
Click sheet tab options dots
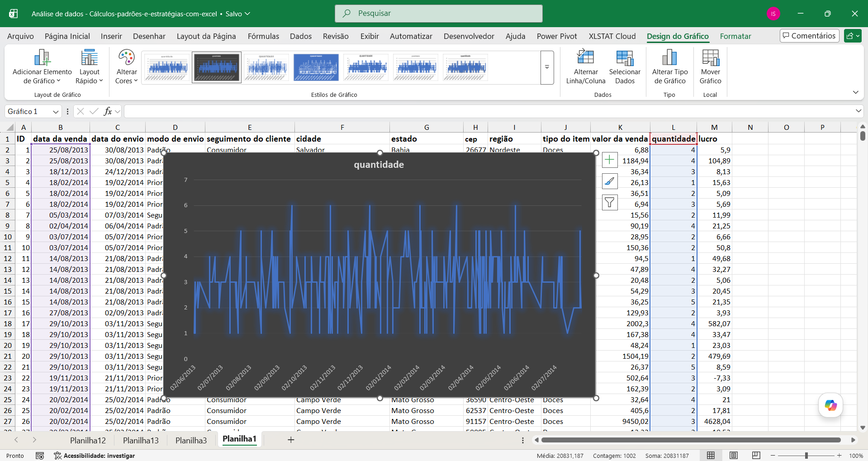click(523, 440)
